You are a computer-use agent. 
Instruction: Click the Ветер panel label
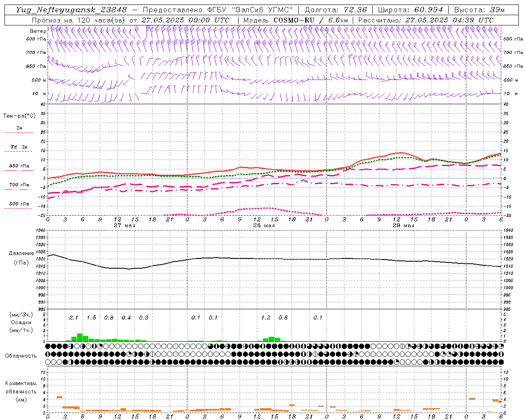(x=38, y=31)
